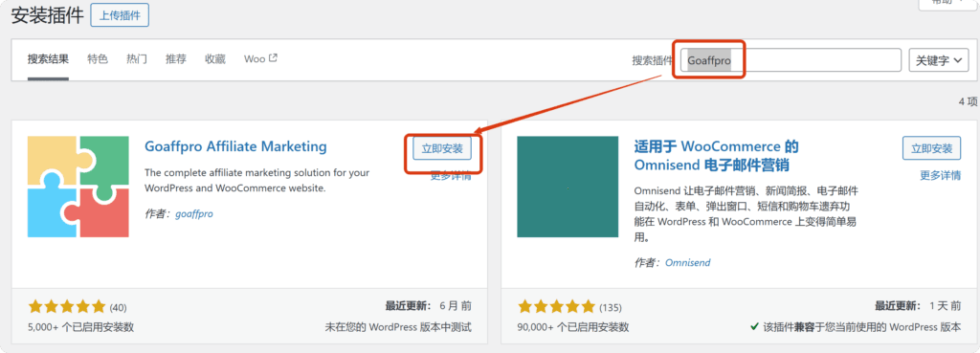Switch to the 收藏 tab

(215, 59)
